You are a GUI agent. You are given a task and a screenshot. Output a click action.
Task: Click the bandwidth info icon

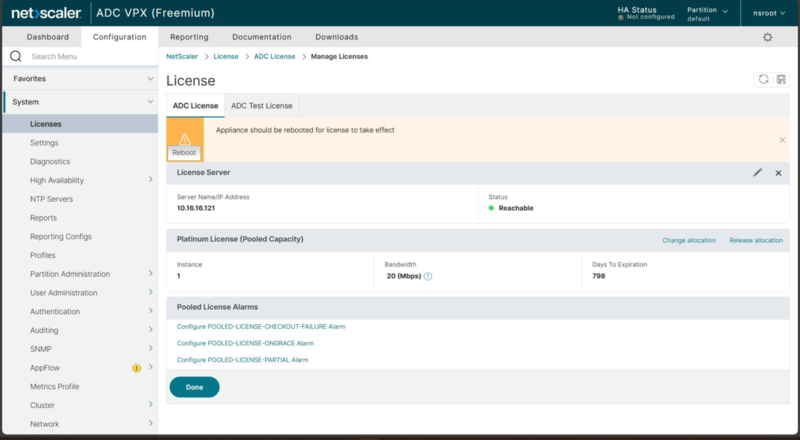click(x=428, y=276)
